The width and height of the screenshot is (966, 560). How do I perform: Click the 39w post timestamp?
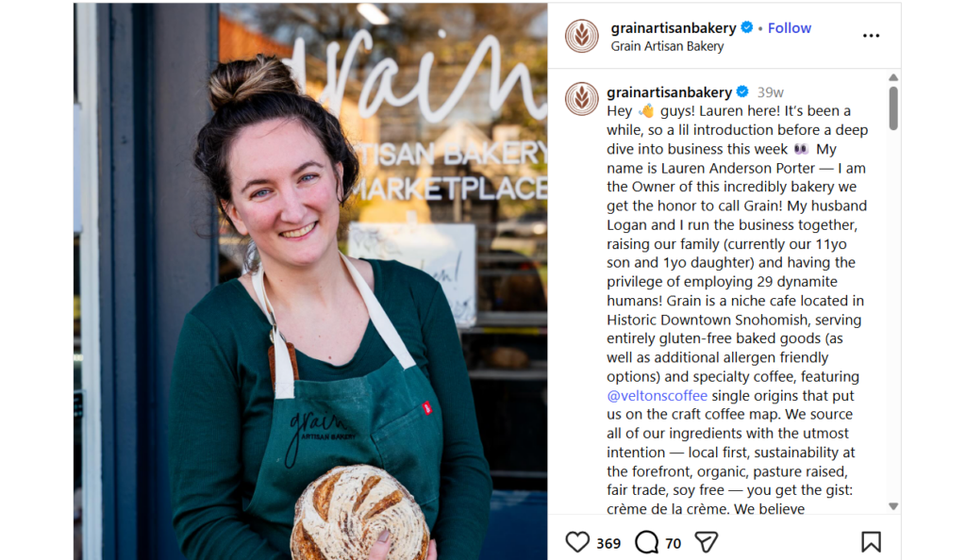[770, 92]
